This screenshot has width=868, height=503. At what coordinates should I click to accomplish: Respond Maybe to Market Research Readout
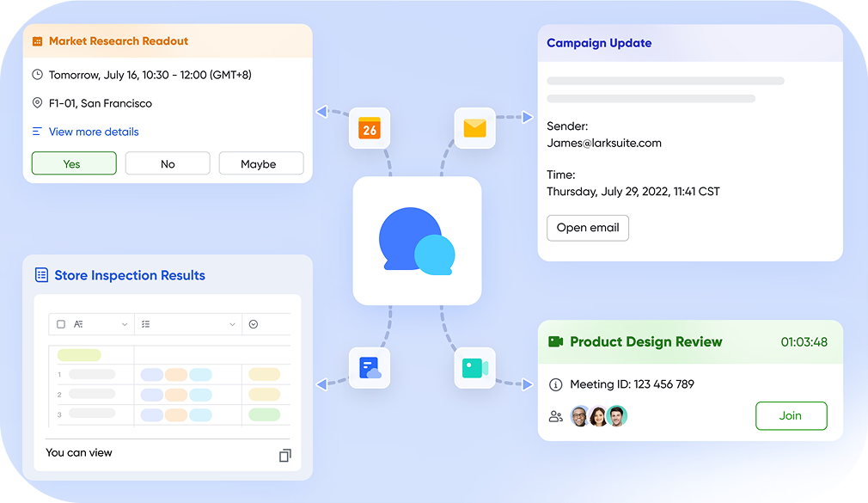pos(260,163)
